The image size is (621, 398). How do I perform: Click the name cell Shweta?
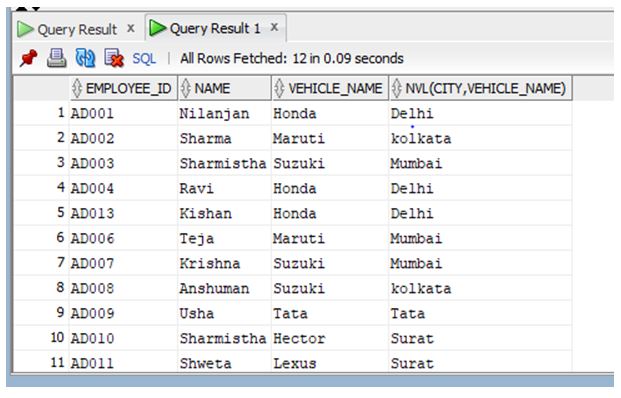point(225,362)
